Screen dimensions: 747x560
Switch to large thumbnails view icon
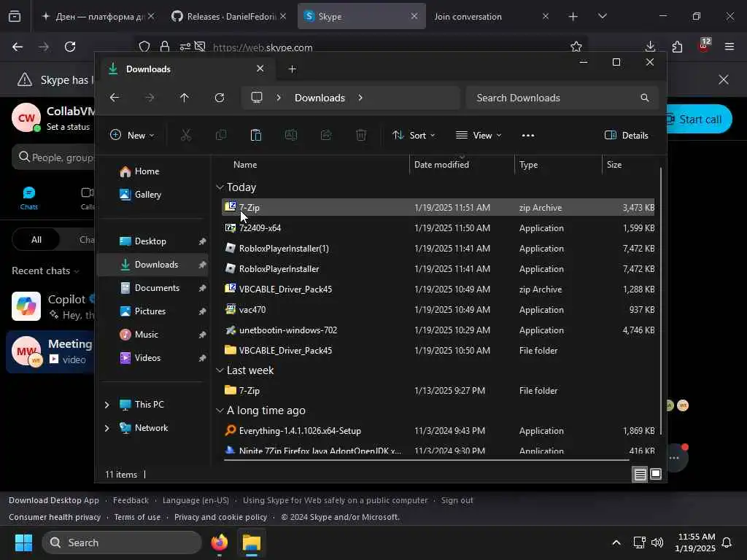[x=656, y=474]
